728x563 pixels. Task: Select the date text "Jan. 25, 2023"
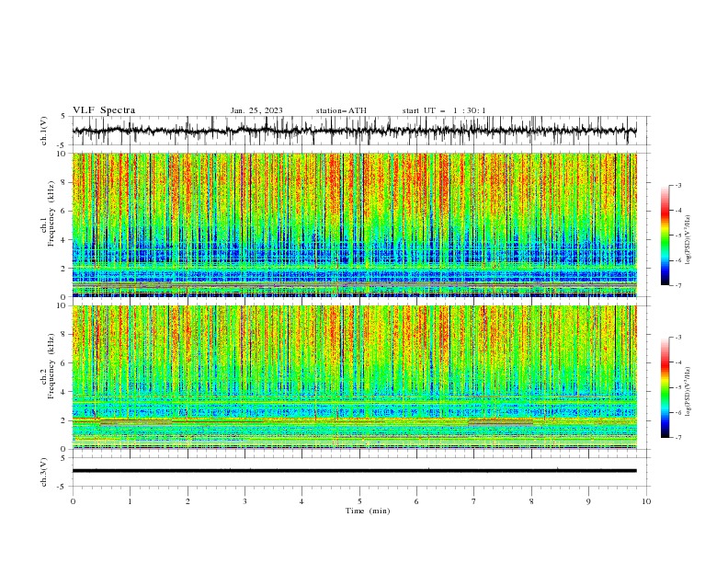click(x=256, y=110)
